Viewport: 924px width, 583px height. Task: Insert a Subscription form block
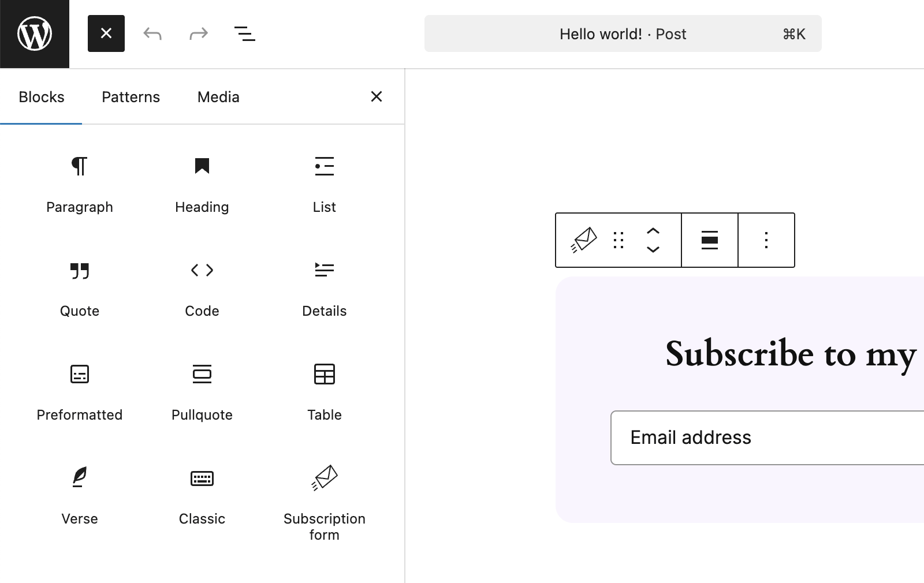coord(325,502)
